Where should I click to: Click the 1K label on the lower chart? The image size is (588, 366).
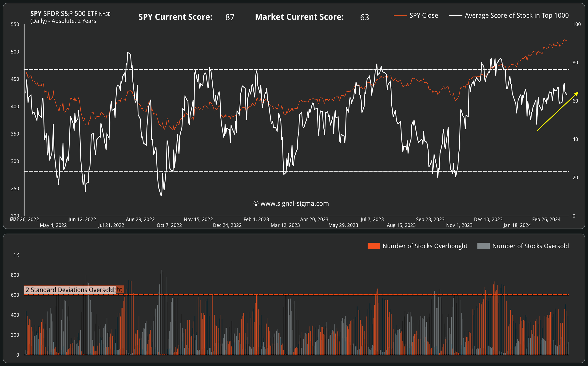[x=16, y=255]
